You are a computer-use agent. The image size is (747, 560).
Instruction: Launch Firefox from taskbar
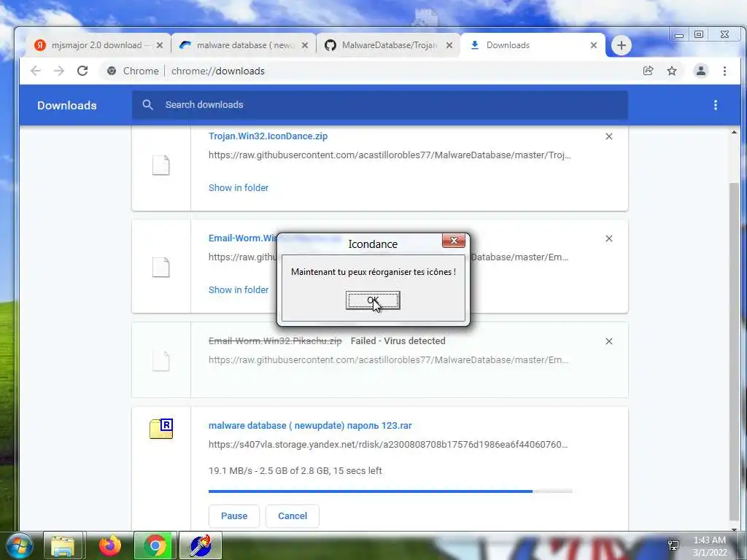109,545
